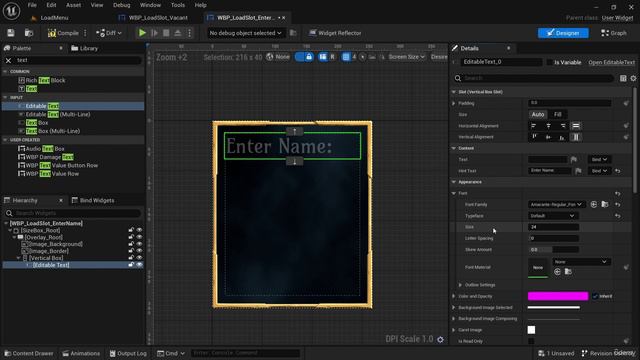
Task: Toggle the designer viewport lock switch
Action: (304, 57)
